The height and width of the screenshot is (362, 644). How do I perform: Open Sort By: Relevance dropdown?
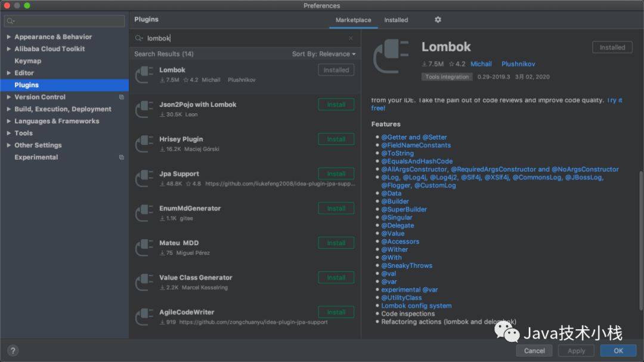pyautogui.click(x=324, y=54)
